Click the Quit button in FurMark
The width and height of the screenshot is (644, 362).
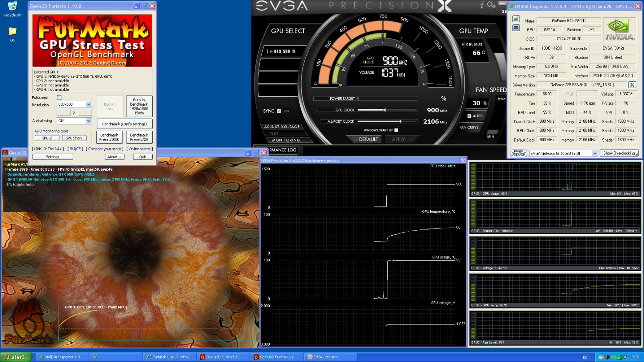click(142, 157)
